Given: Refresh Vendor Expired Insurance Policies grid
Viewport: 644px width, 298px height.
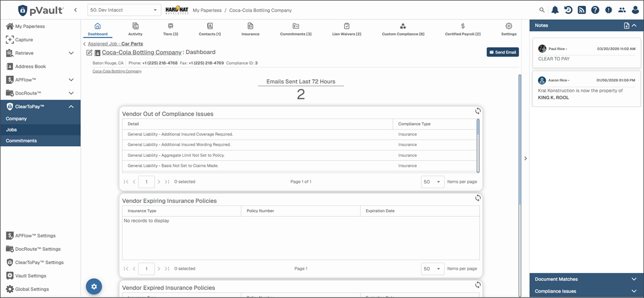Looking at the screenshot, I should tap(478, 284).
